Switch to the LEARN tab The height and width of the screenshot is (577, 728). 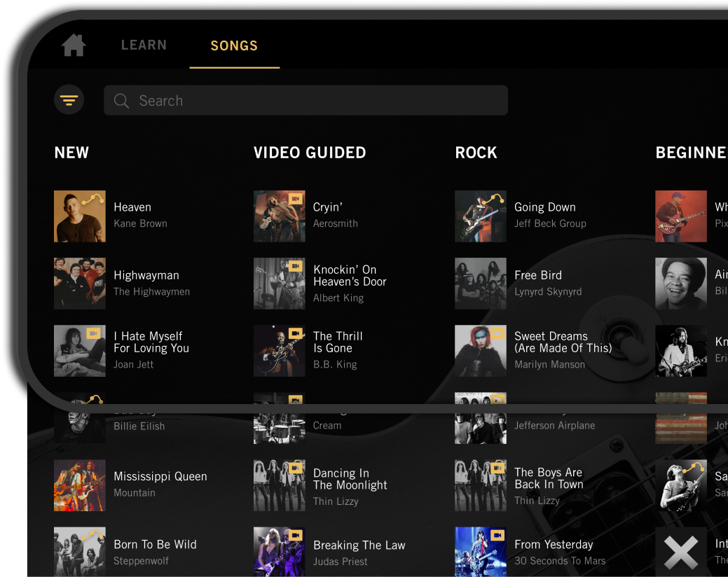(144, 45)
